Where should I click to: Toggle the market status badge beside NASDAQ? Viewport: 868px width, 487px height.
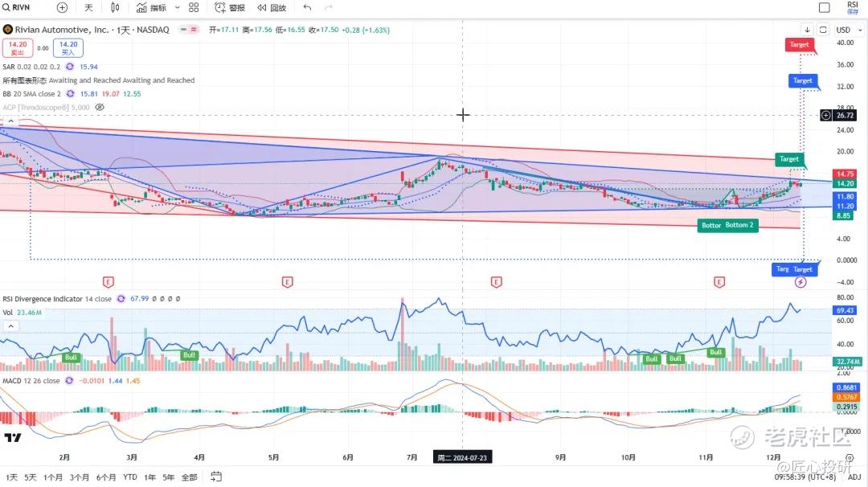(189, 30)
